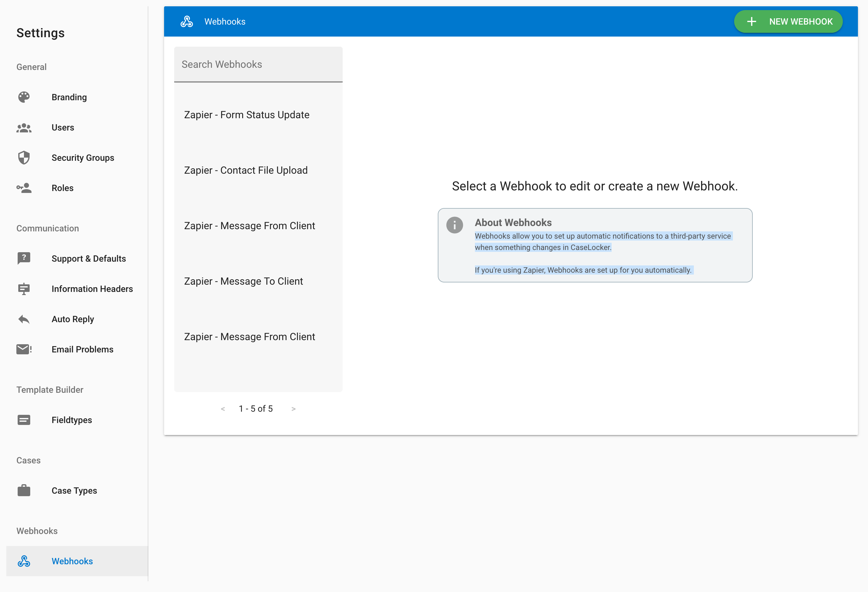Image resolution: width=868 pixels, height=592 pixels.
Task: Click the Auto Reply arrow icon
Action: coord(24,319)
